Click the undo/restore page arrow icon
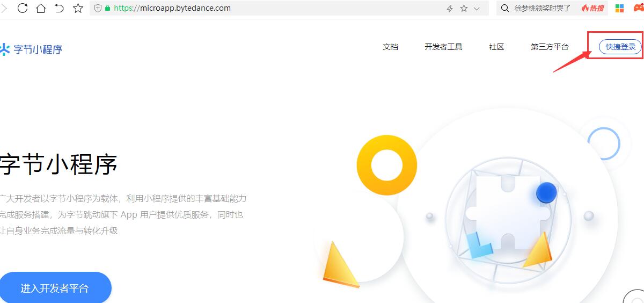 pyautogui.click(x=59, y=8)
